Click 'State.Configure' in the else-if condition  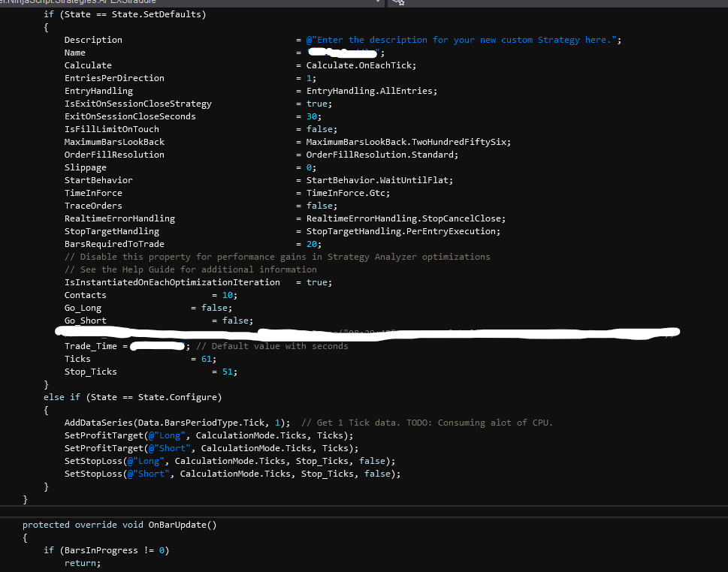(x=177, y=397)
